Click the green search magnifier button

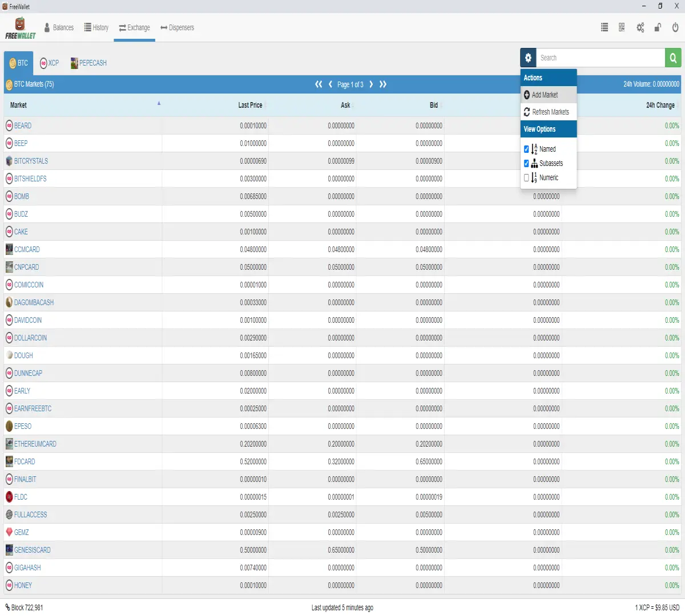[x=673, y=58]
